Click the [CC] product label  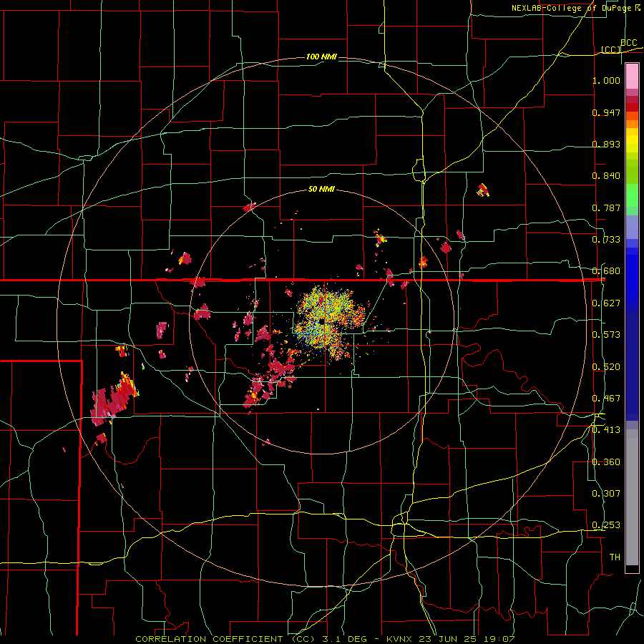[x=611, y=49]
